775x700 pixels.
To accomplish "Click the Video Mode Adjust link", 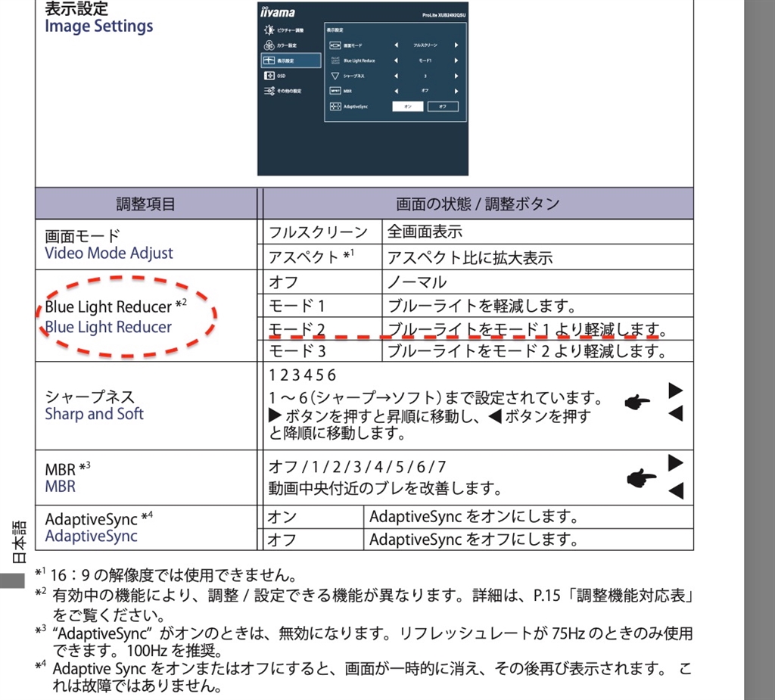I will point(110,254).
